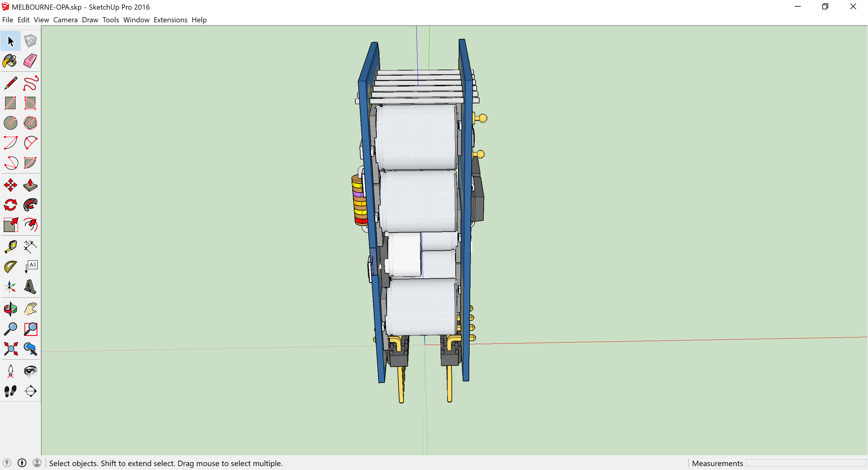
Task: Select the Eraser tool
Action: point(30,61)
